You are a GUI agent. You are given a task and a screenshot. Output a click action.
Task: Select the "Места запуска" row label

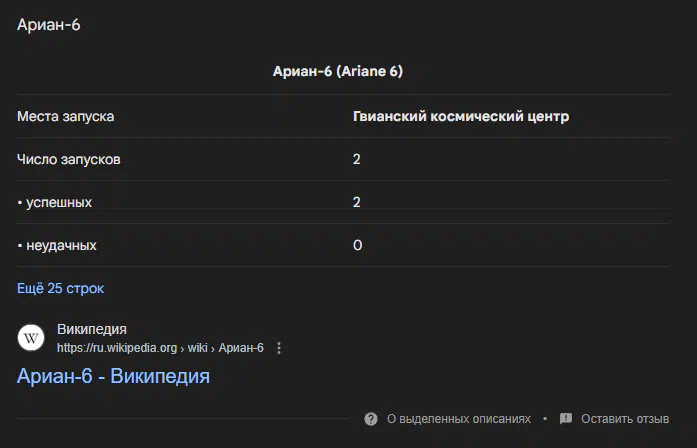(66, 117)
